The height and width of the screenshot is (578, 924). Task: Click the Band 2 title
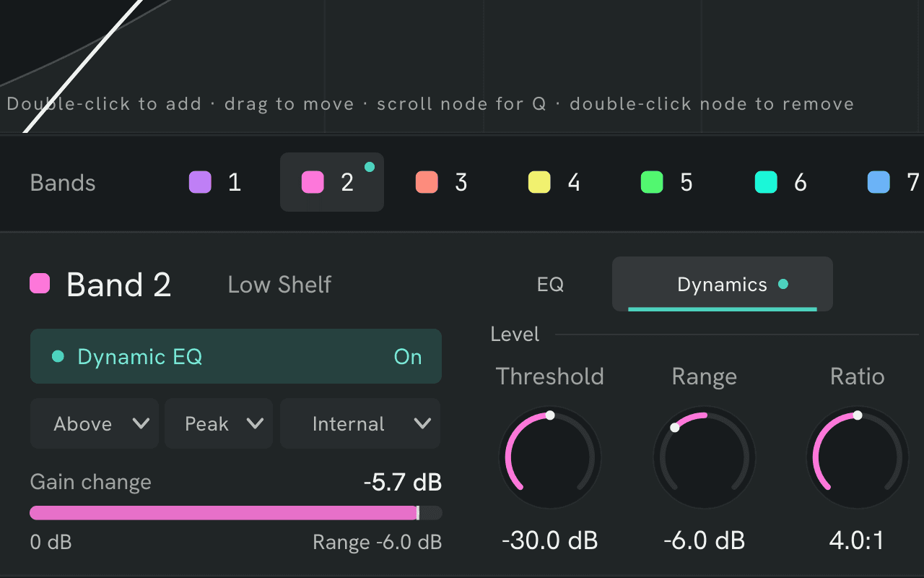coord(118,285)
